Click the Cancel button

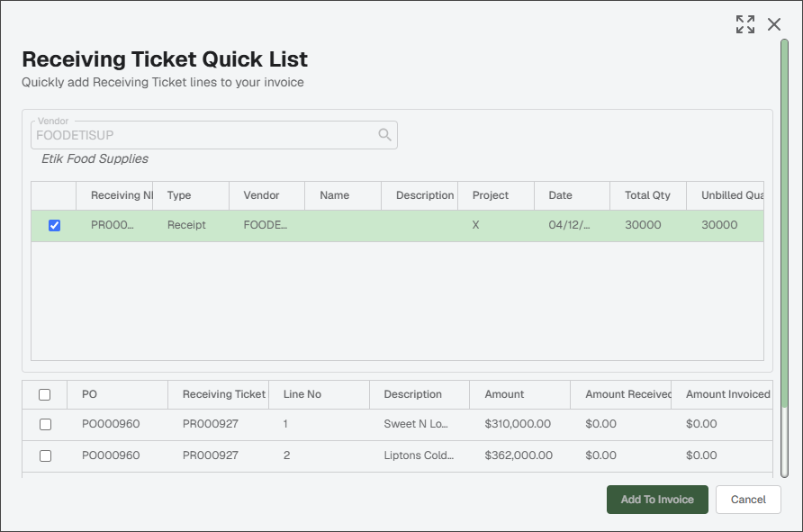tap(748, 500)
